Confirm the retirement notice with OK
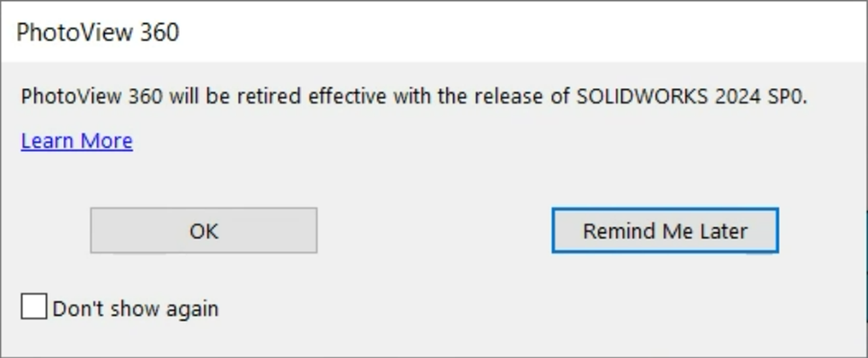 point(203,230)
